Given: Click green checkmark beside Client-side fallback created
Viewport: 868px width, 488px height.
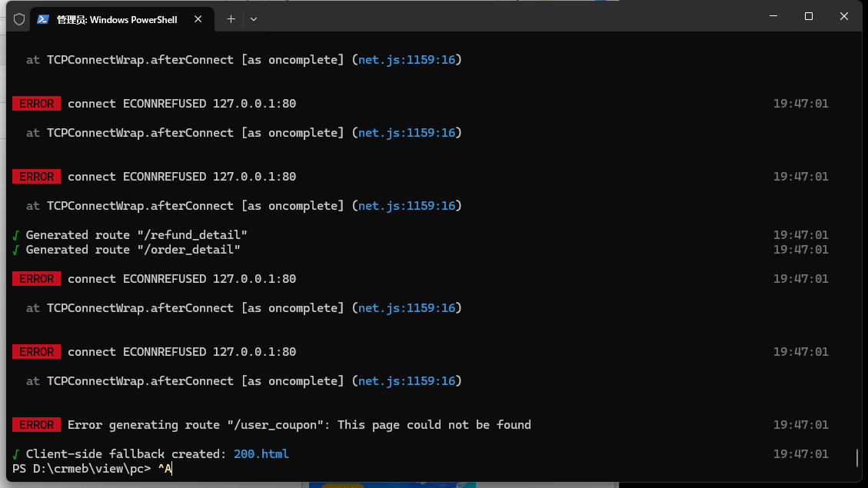Looking at the screenshot, I should point(15,454).
